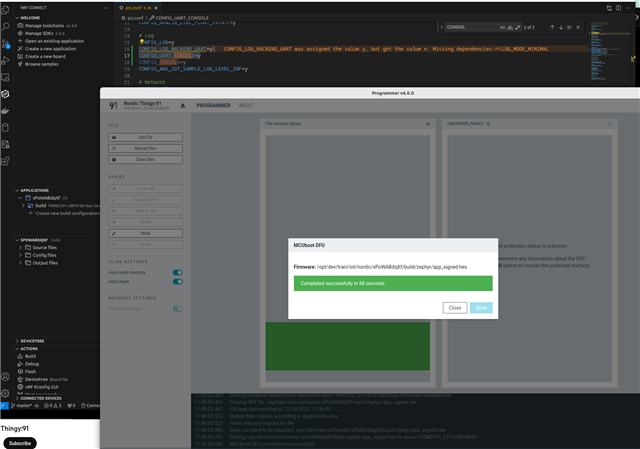Click the green memory region block
The image size is (640, 449).
click(x=347, y=346)
